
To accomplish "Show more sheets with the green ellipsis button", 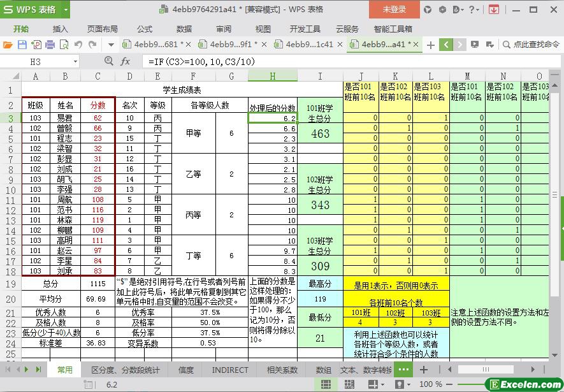I will tap(403, 370).
